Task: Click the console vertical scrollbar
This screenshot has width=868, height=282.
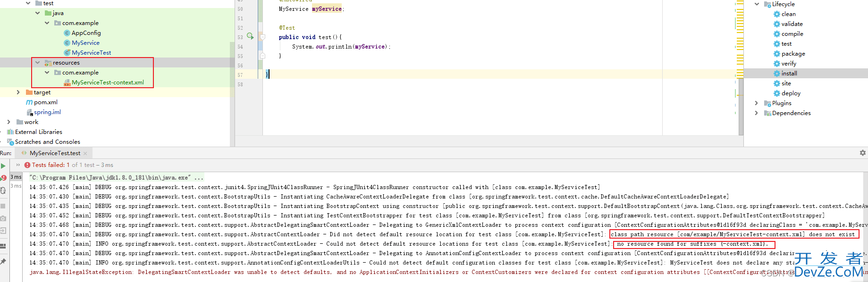Action: (x=866, y=226)
